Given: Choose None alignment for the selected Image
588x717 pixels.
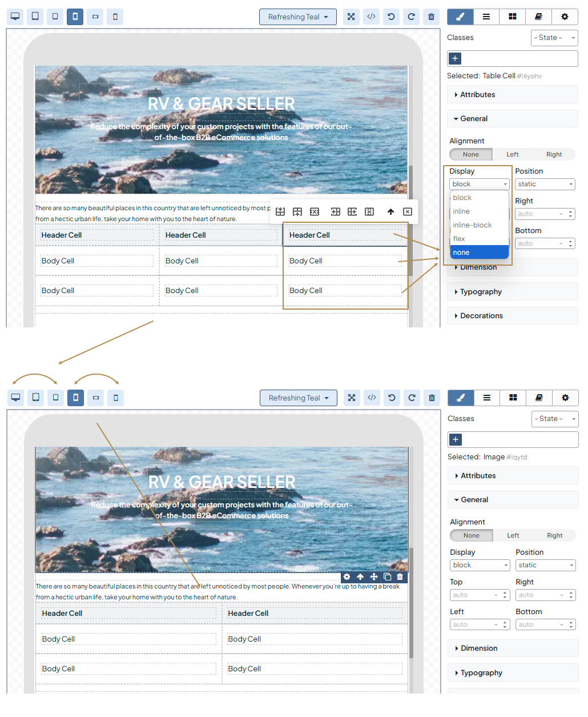Looking at the screenshot, I should tap(472, 535).
